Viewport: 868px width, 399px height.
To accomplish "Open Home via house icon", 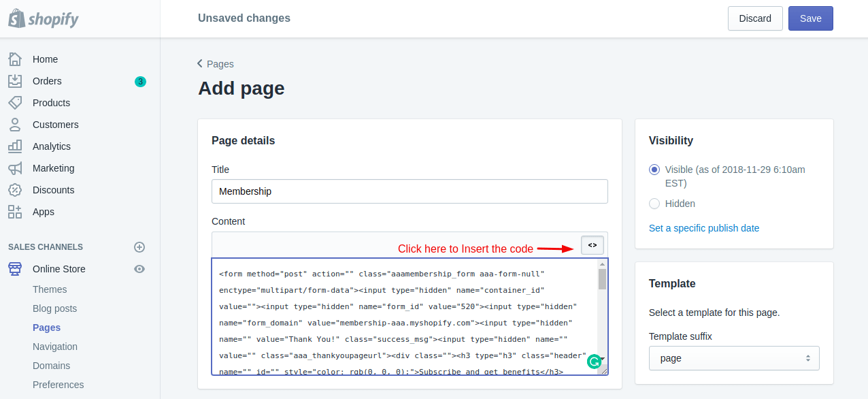I will coord(15,59).
